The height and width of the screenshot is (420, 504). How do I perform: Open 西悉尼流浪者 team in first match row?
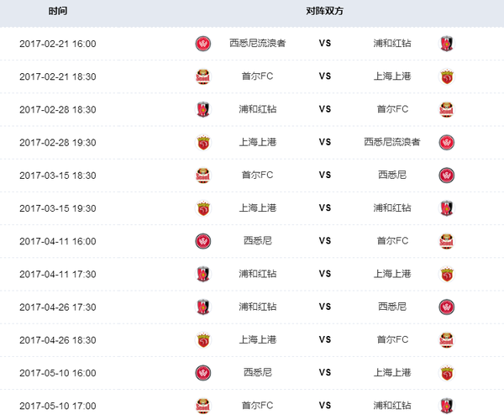pos(257,44)
